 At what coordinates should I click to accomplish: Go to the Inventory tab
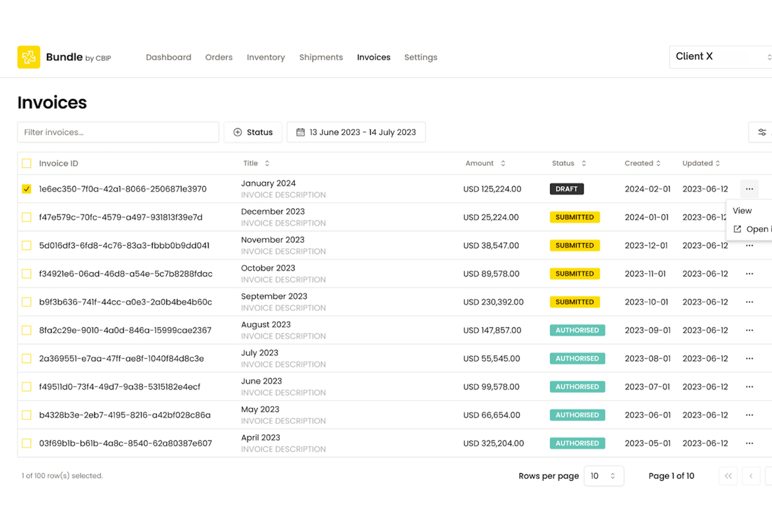[x=266, y=57]
